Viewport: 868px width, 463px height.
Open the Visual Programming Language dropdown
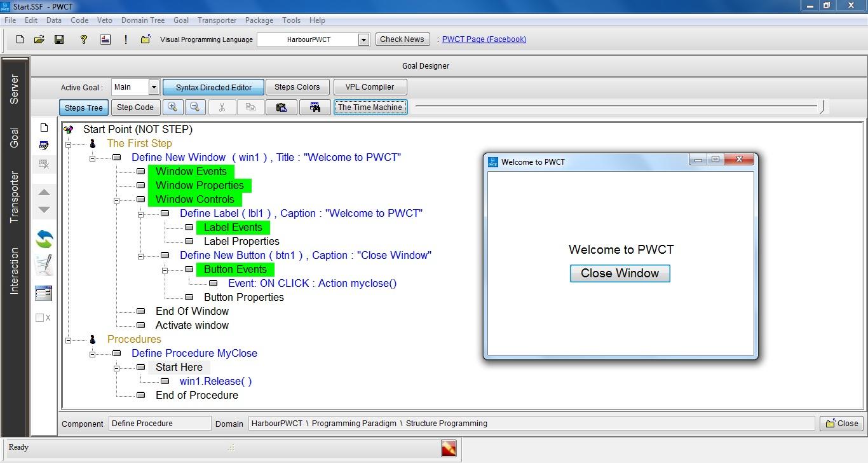coord(363,39)
